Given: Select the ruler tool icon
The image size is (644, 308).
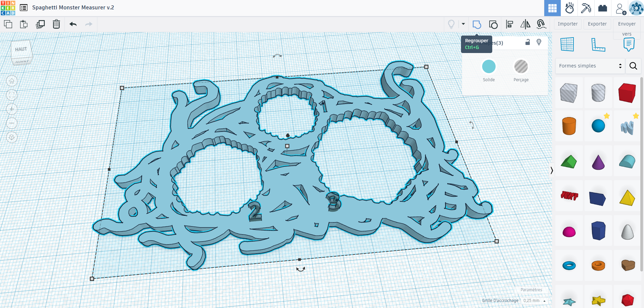Looking at the screenshot, I should (598, 44).
